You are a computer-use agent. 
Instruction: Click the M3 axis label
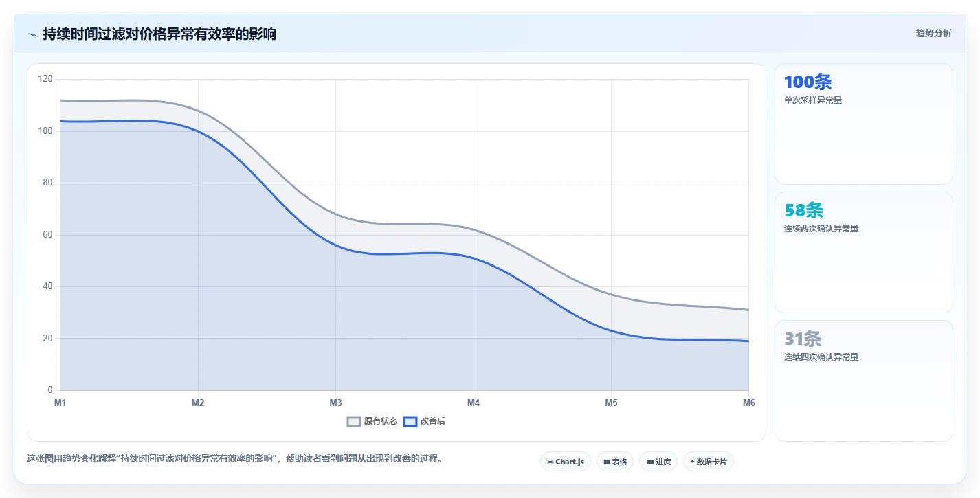(x=335, y=403)
